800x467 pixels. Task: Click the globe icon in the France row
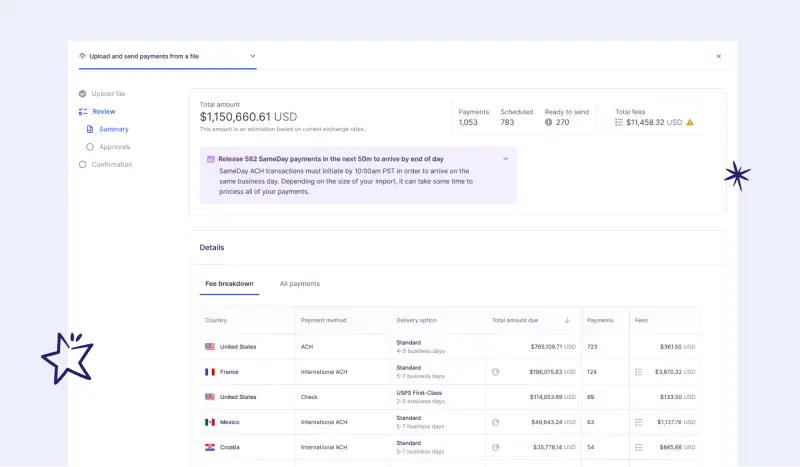(x=496, y=371)
